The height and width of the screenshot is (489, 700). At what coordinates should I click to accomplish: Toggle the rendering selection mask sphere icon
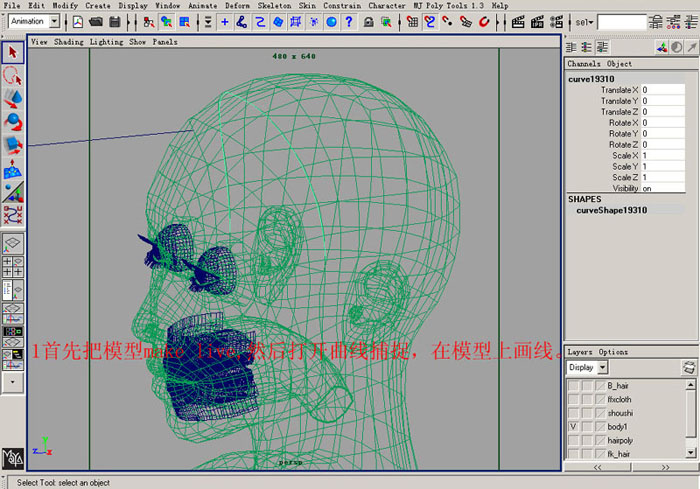click(331, 22)
